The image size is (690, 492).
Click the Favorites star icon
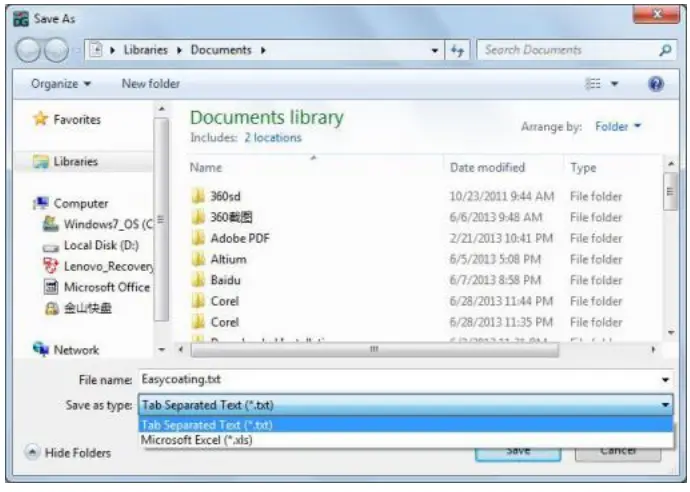pyautogui.click(x=40, y=119)
